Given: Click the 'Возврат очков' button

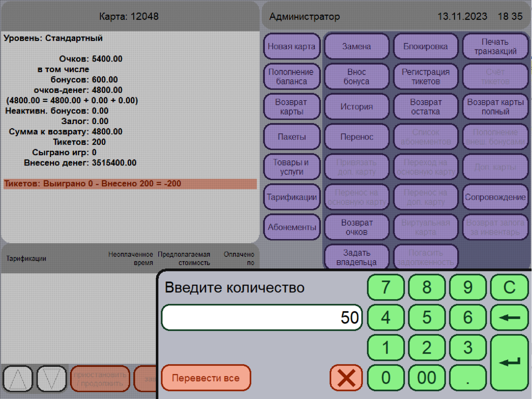Looking at the screenshot, I should [357, 227].
